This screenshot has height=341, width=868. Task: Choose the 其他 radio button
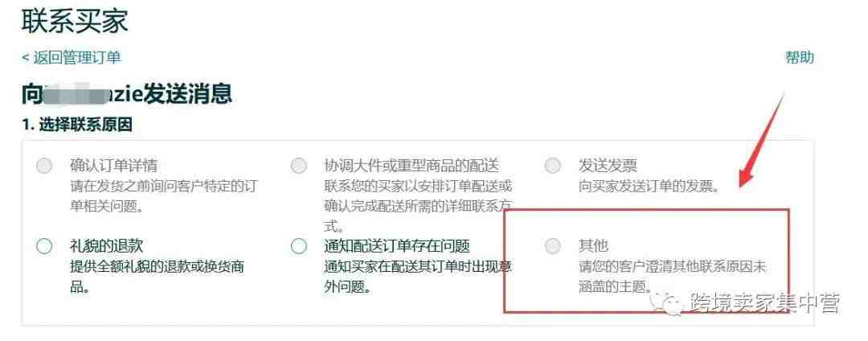pyautogui.click(x=552, y=246)
